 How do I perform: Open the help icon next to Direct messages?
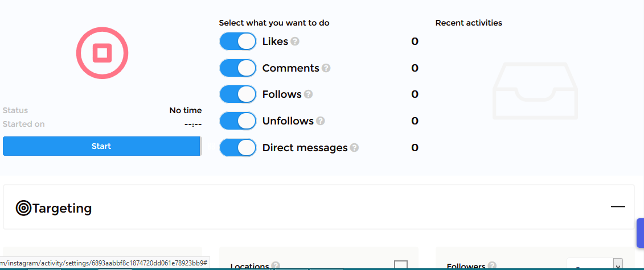[354, 147]
